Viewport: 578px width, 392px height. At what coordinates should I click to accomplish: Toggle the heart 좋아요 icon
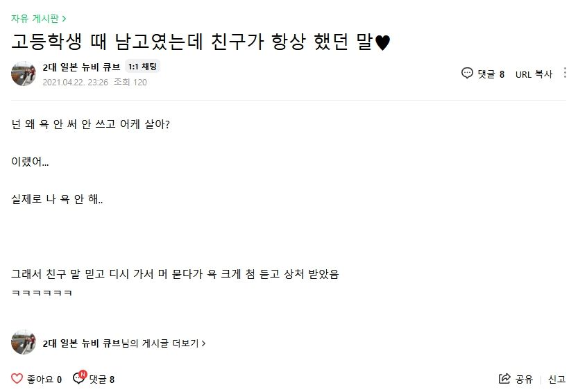[x=17, y=379]
